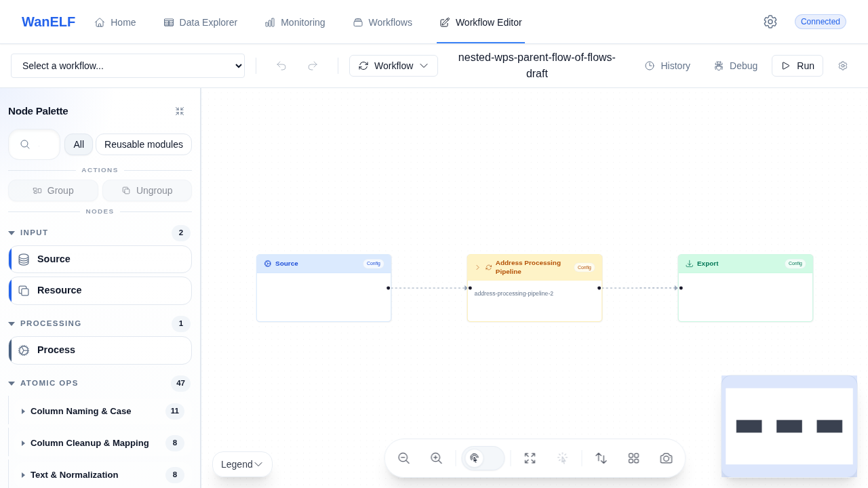Screen dimensions: 868x488
Task: Zoom in the canvas
Action: 436,458
